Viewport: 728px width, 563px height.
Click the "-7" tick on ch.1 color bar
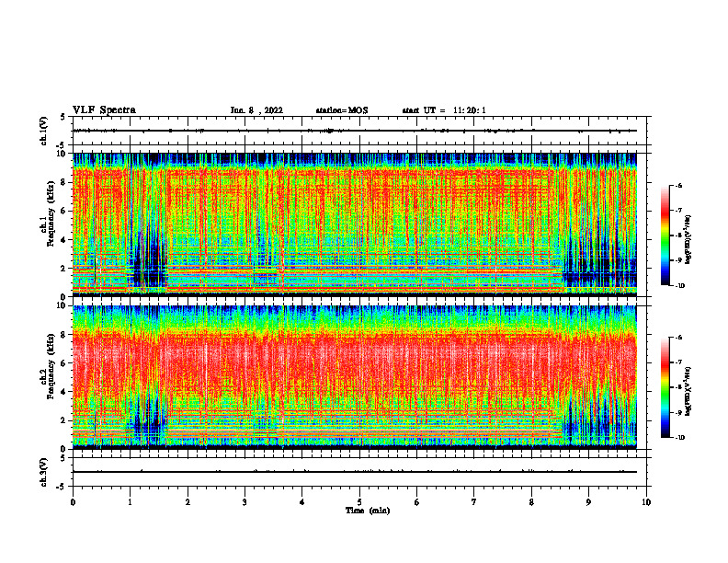click(x=678, y=211)
